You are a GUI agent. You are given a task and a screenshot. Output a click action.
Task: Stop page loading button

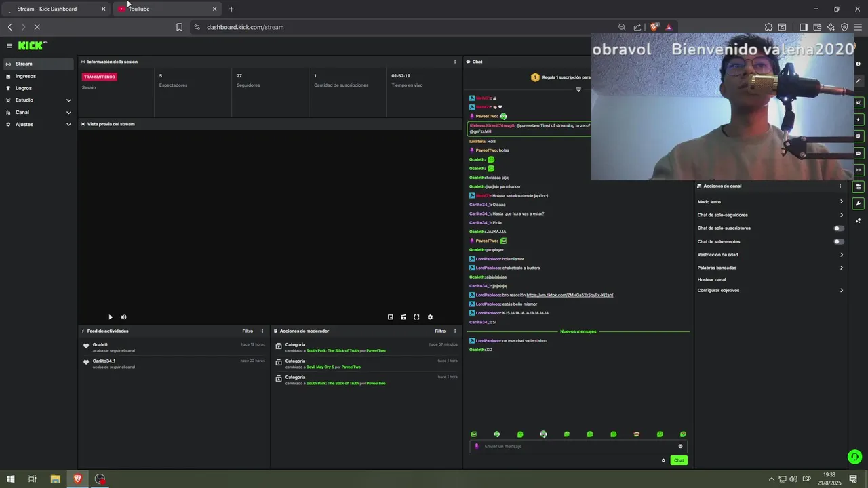click(x=37, y=27)
